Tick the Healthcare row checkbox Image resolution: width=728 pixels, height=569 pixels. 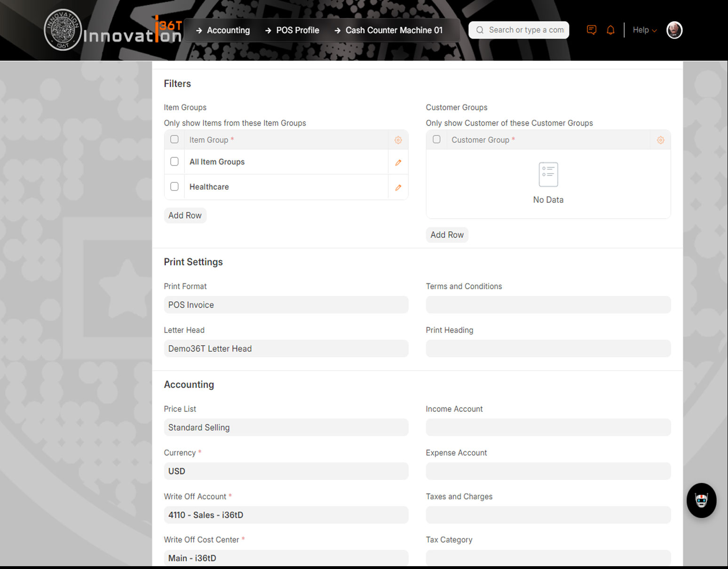click(x=174, y=187)
